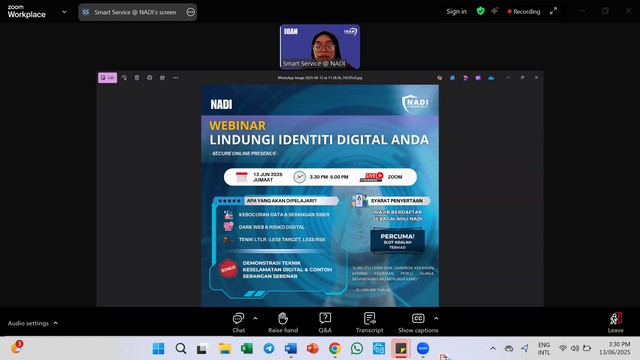
Task: Open the weather widget with badge
Action: pyautogui.click(x=16, y=347)
